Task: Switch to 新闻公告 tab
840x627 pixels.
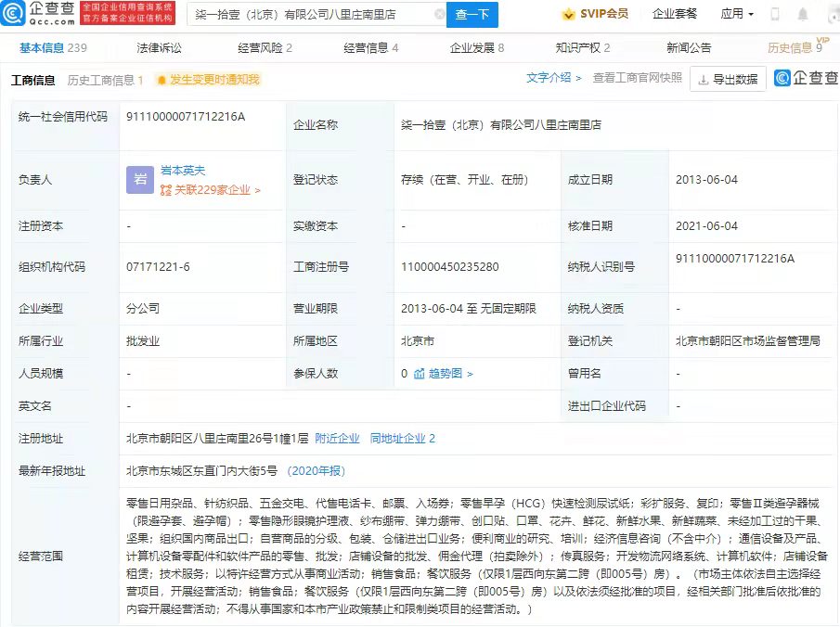Action: click(x=689, y=48)
